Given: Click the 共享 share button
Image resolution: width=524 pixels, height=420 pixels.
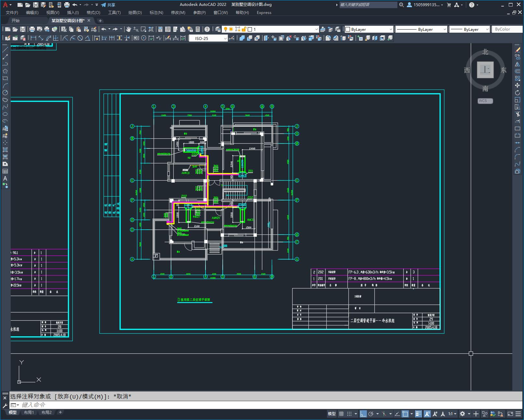Looking at the screenshot, I should click(x=108, y=5).
